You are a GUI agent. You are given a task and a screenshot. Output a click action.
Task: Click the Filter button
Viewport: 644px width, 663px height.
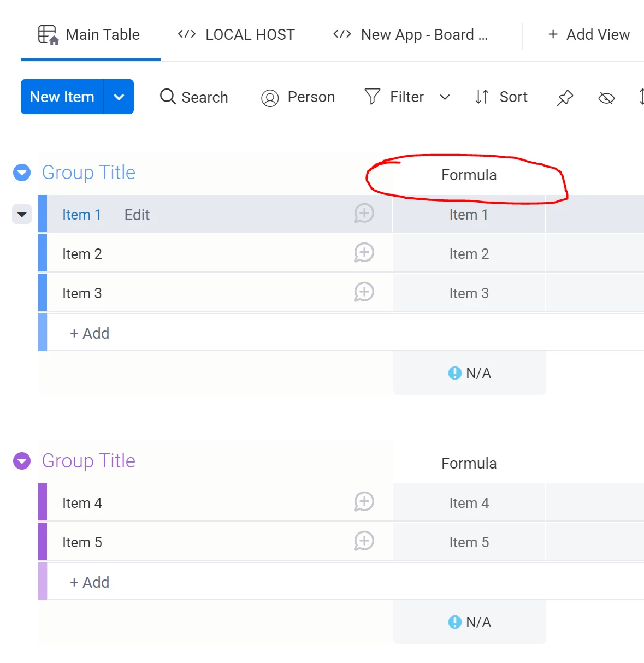[x=394, y=97]
